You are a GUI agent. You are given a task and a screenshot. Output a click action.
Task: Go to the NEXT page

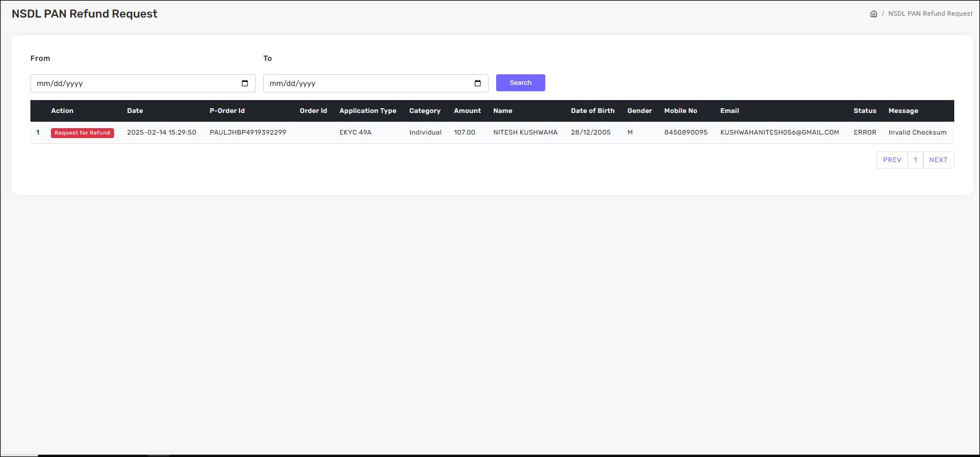(938, 160)
